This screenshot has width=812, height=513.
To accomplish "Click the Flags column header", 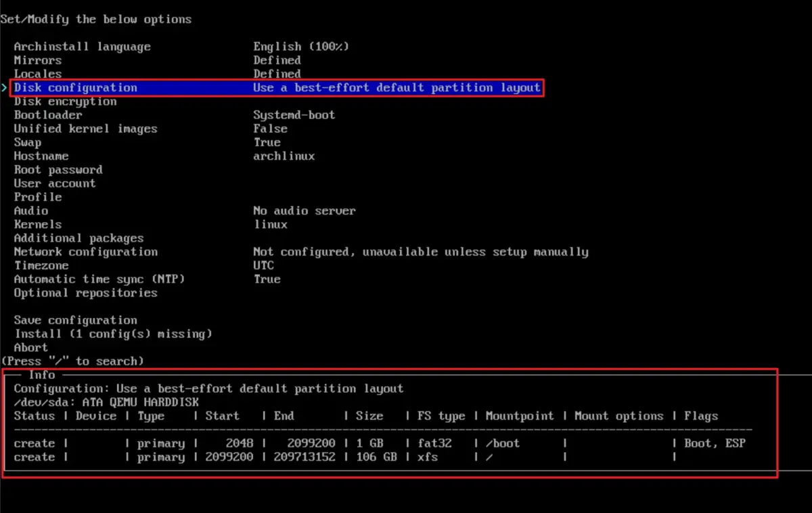I will tap(700, 416).
